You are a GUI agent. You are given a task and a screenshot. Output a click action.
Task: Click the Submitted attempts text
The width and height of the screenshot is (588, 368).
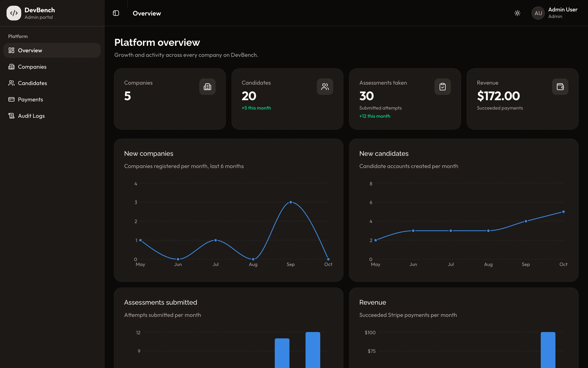click(x=381, y=108)
